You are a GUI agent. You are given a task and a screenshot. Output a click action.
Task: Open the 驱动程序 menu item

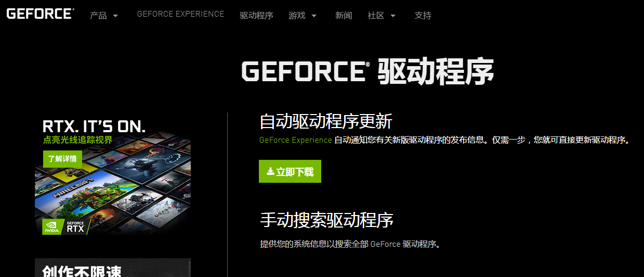[256, 16]
